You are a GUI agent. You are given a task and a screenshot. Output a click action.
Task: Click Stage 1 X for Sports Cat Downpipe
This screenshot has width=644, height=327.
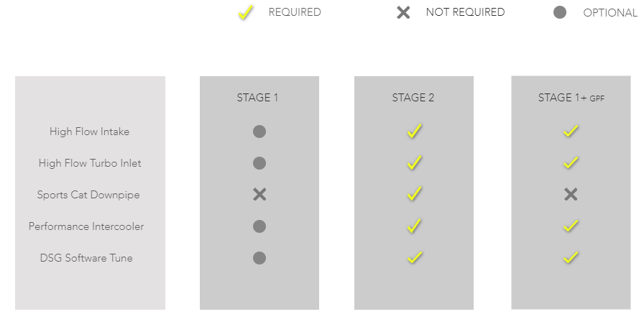pos(259,195)
